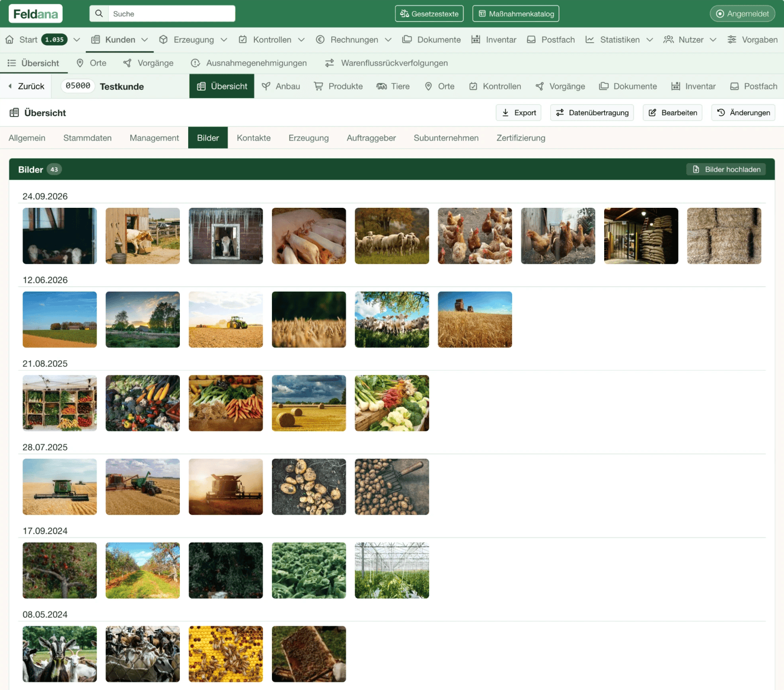The width and height of the screenshot is (784, 690).
Task: Open the Maßnahmenkatalog button
Action: (x=515, y=14)
